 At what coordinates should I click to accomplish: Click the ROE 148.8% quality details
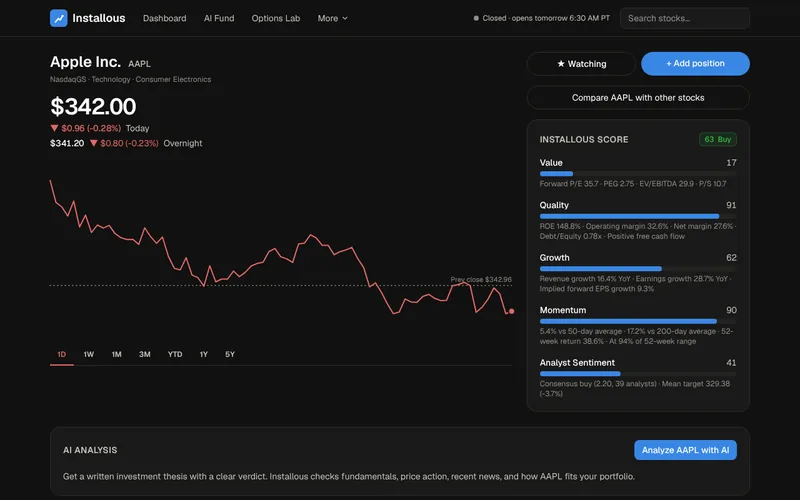[638, 231]
